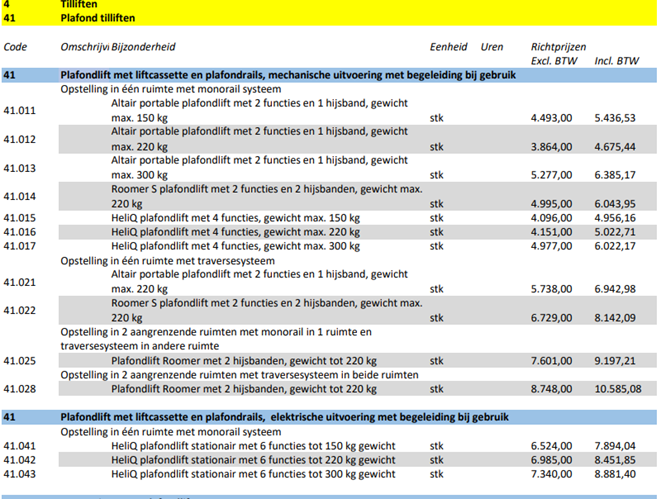Viewport: 661px width, 499px height.
Task: Click the 'Uren' column header
Action: point(492,47)
